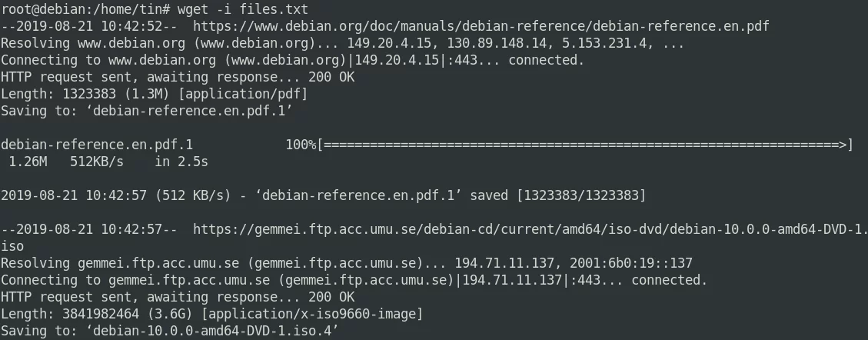The width and height of the screenshot is (868, 340).
Task: Click the DVD-1.iso download URL
Action: click(530, 229)
